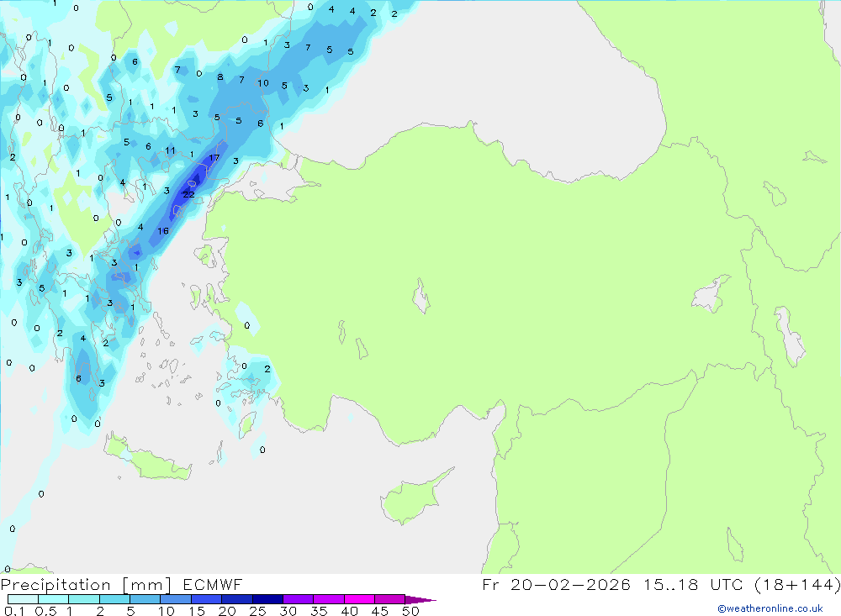Screen dimensions: 841x616
Task: Click the 15–20 mm royal blue legend swatch
Action: 207,599
